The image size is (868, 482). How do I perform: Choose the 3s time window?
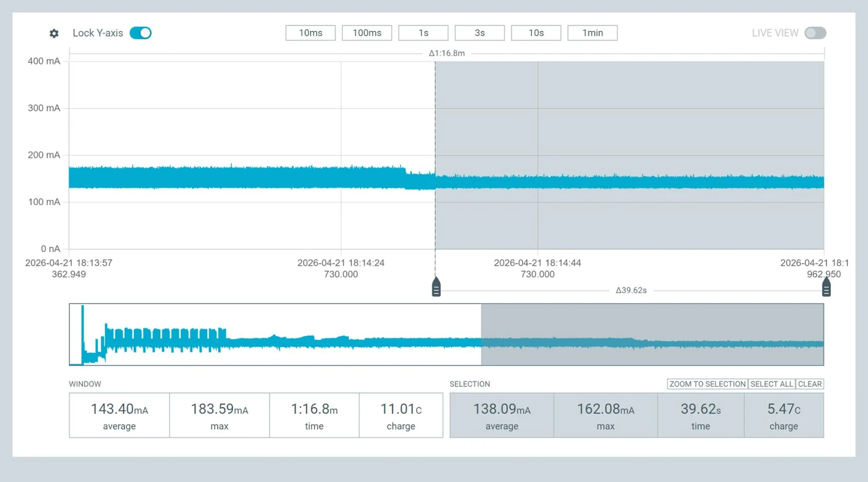[x=480, y=33]
